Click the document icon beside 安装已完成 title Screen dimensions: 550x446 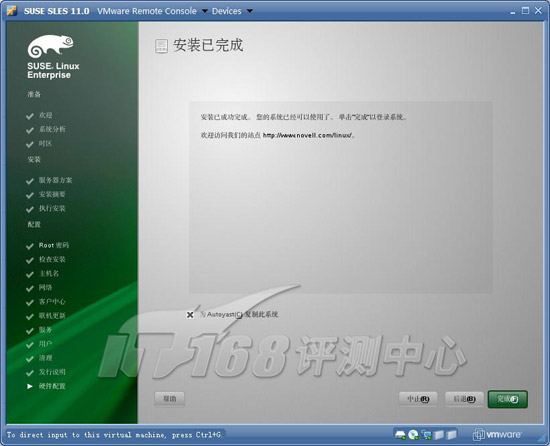coord(161,46)
